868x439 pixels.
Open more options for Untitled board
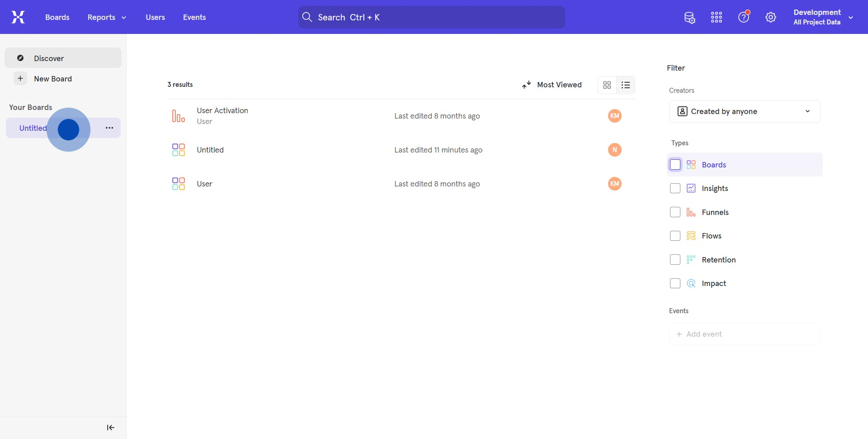109,128
